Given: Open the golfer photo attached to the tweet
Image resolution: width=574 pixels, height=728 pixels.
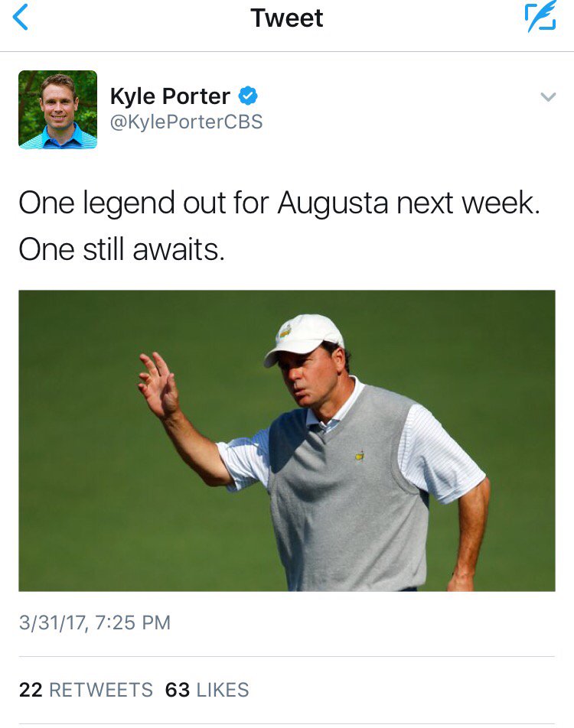Looking at the screenshot, I should (x=287, y=440).
